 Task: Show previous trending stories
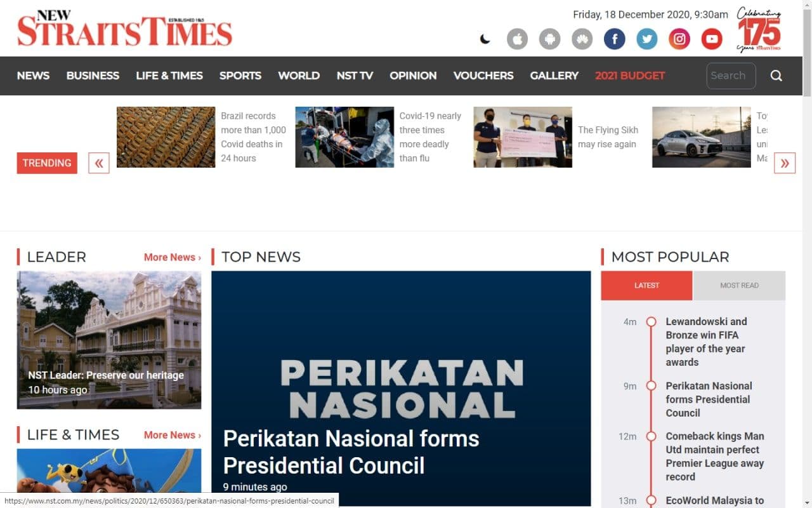tap(99, 163)
